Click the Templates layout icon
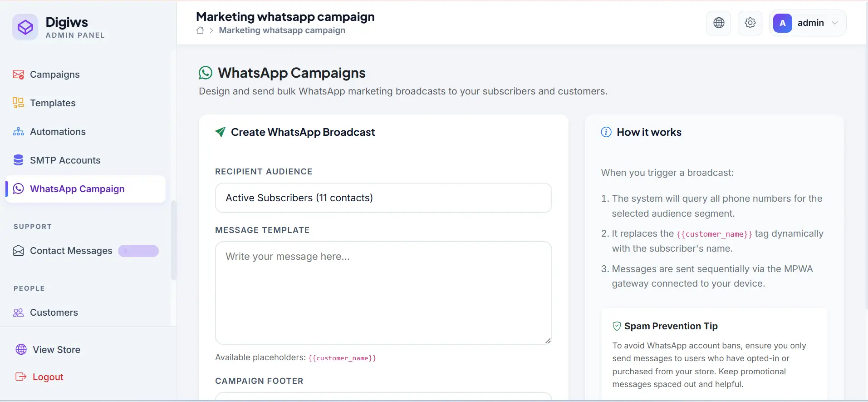This screenshot has width=868, height=402. 18,103
